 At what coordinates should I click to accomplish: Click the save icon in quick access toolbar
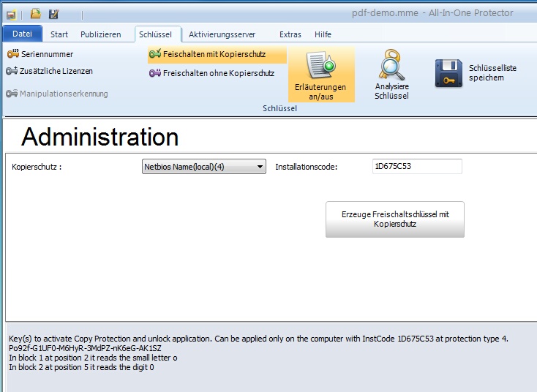pyautogui.click(x=53, y=14)
